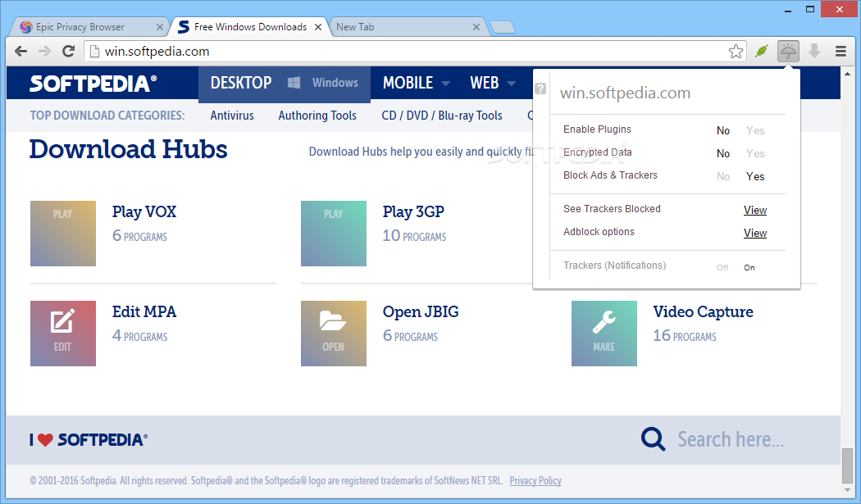Screen dimensions: 861x504
Task: Click the scrollbar up arrow
Action: pos(848,74)
